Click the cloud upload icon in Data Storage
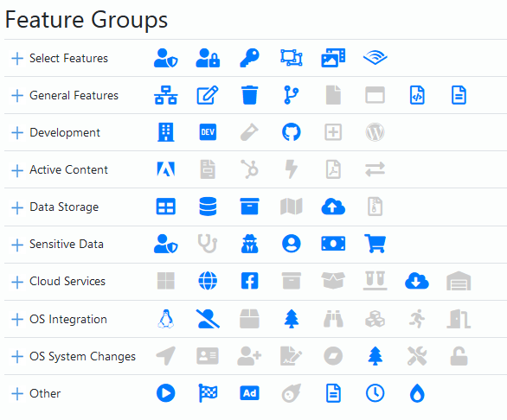The height and width of the screenshot is (420, 507). coord(333,207)
